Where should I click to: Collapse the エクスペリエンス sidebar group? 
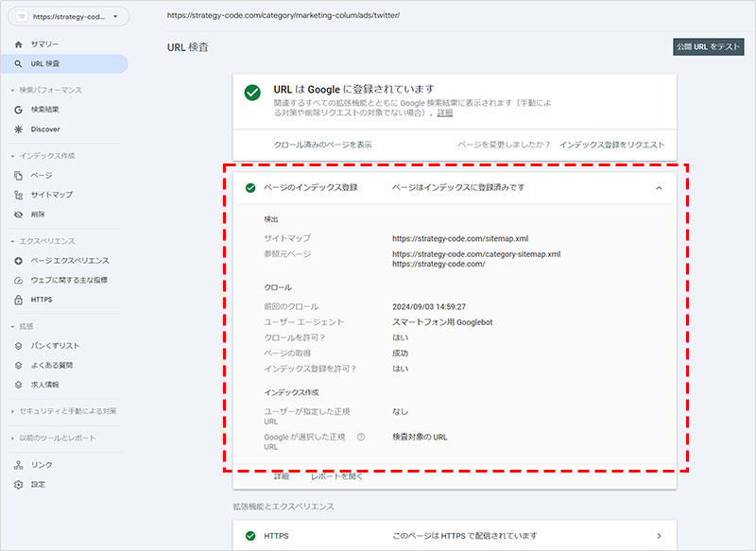(11, 241)
